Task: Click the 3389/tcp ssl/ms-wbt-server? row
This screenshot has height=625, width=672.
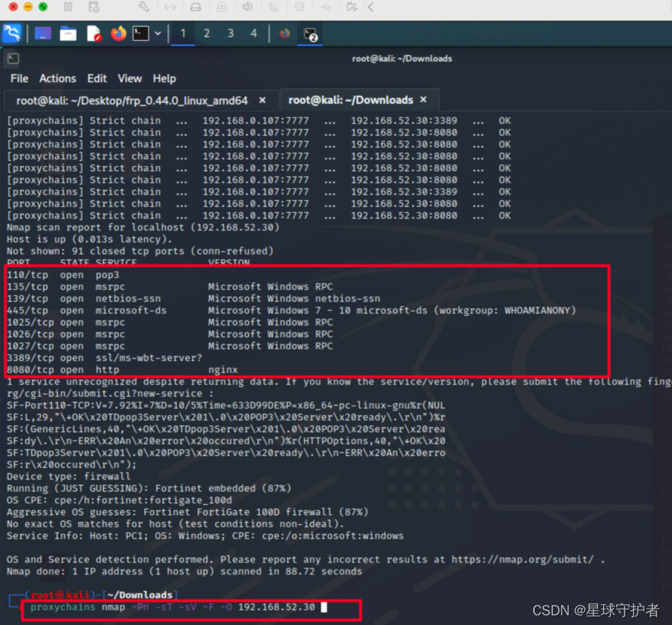Action: point(104,357)
